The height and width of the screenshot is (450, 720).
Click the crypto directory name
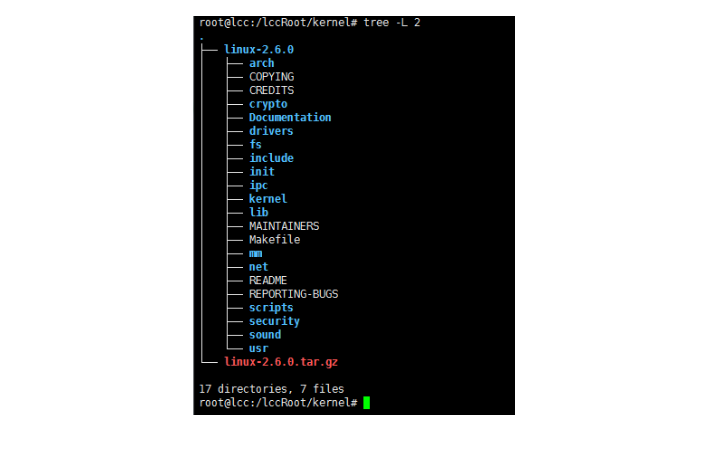268,104
